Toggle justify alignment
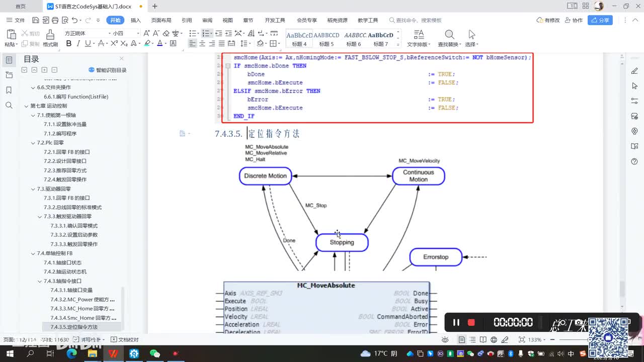Viewport: 644px width, 362px height. point(221,44)
